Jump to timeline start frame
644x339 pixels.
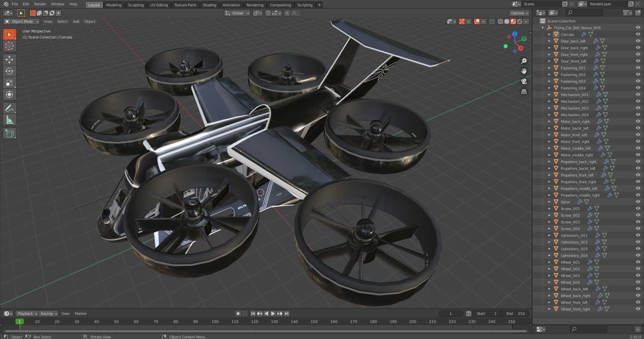253,314
